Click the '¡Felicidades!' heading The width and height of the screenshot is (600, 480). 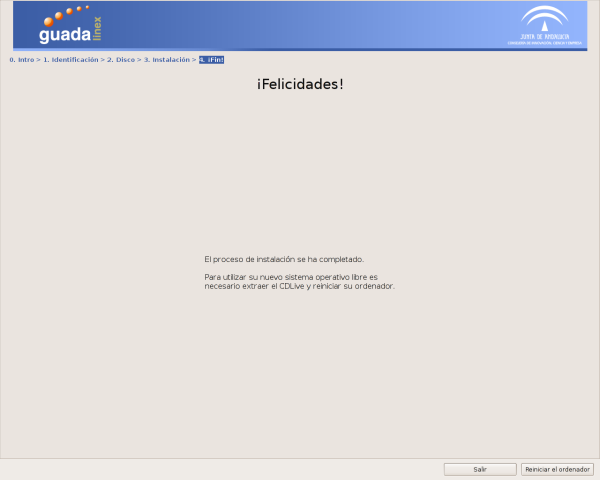tap(300, 84)
